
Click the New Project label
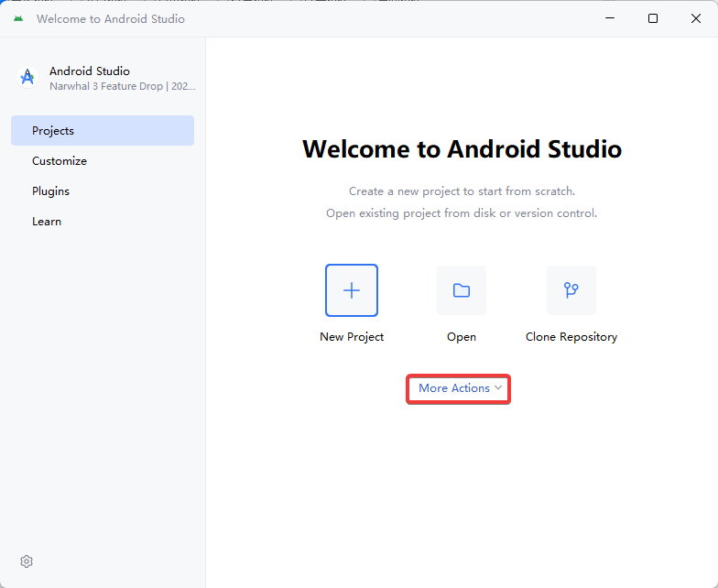(x=352, y=337)
